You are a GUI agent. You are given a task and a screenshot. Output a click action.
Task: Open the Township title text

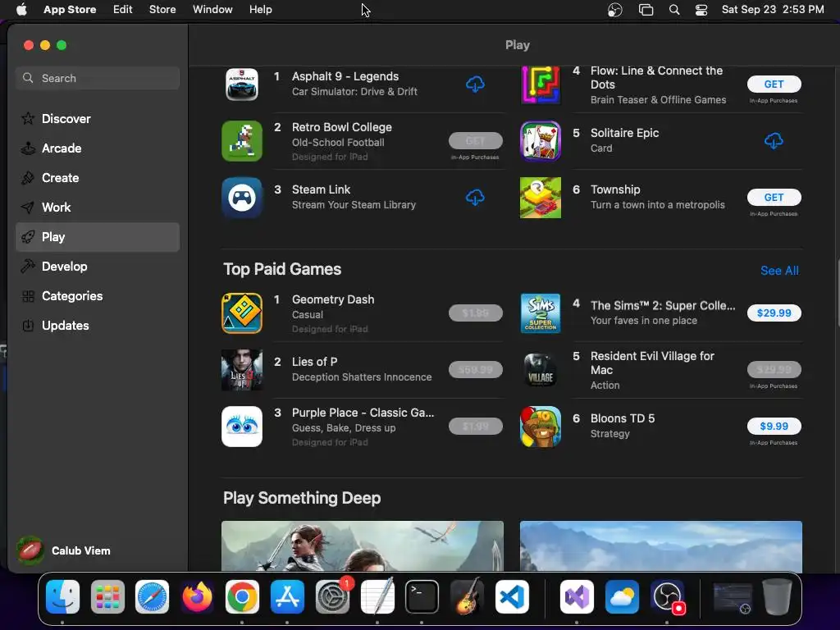coord(615,189)
